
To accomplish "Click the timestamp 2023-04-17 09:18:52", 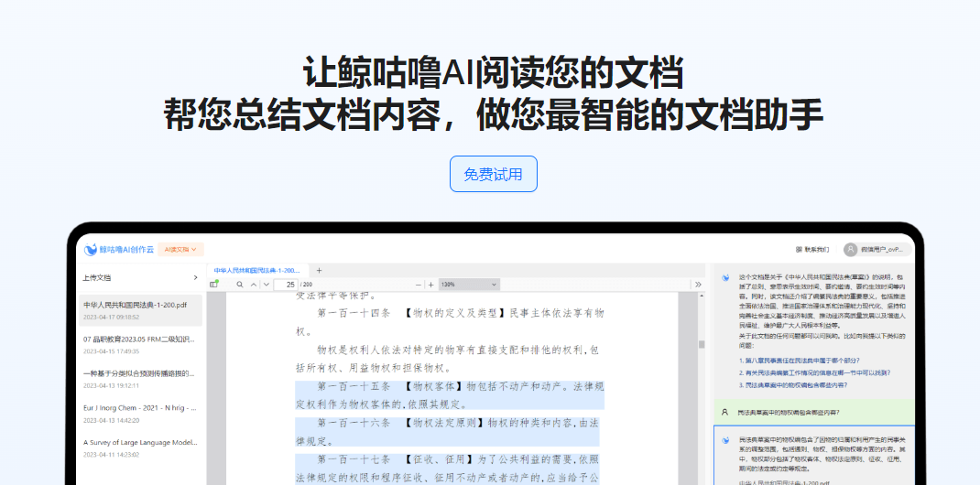I will point(111,318).
